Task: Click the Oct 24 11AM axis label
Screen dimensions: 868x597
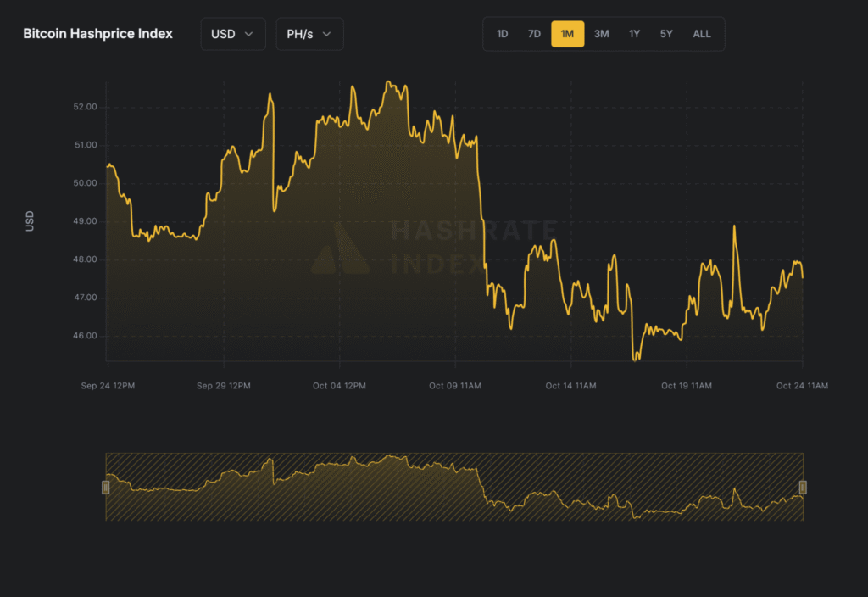Action: [x=802, y=386]
